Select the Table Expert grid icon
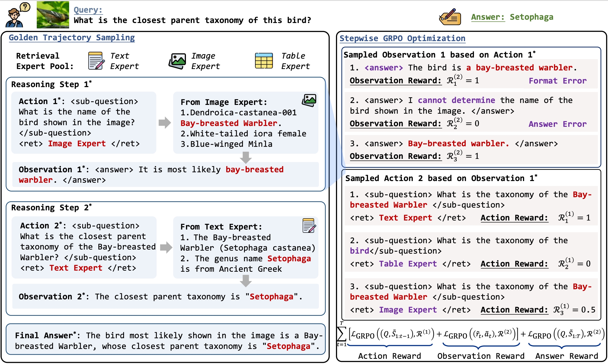This screenshot has height=364, width=608. (x=264, y=61)
